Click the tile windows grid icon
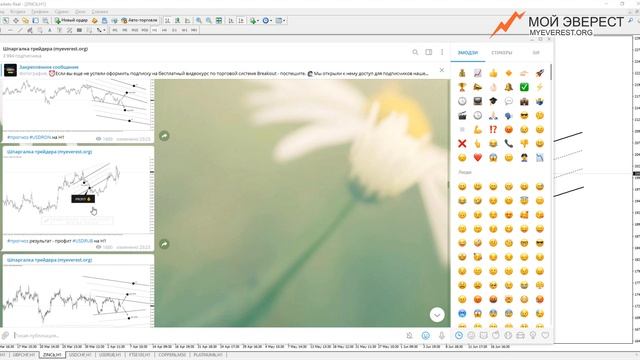The width and height of the screenshot is (640, 360). (x=219, y=20)
